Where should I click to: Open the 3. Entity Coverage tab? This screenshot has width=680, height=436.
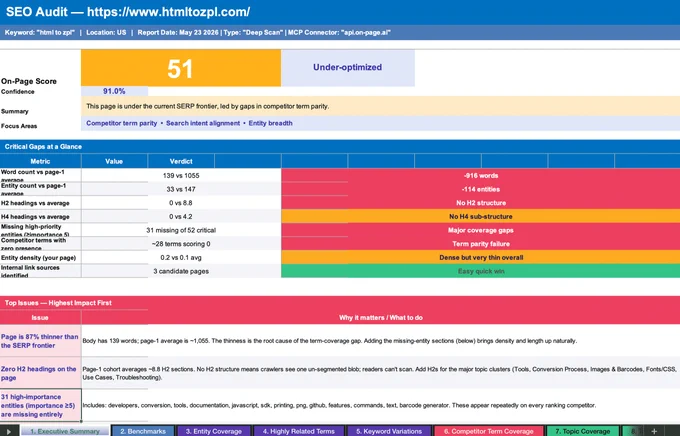213,431
